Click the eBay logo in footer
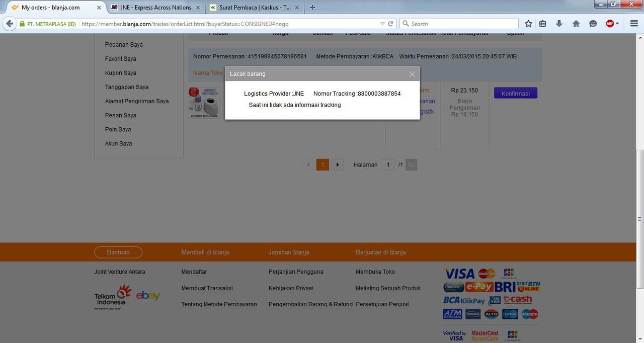644x343 pixels. coord(148,296)
